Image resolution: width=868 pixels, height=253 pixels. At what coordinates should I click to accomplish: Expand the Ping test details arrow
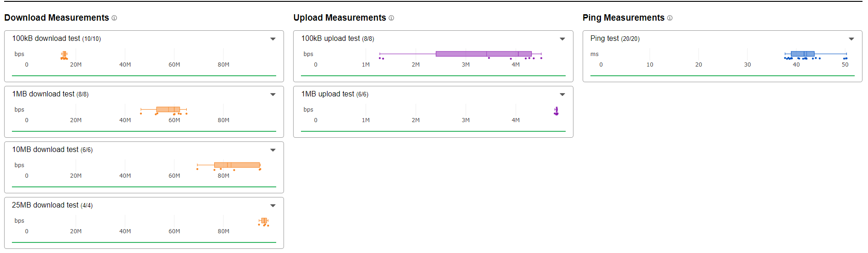click(851, 39)
